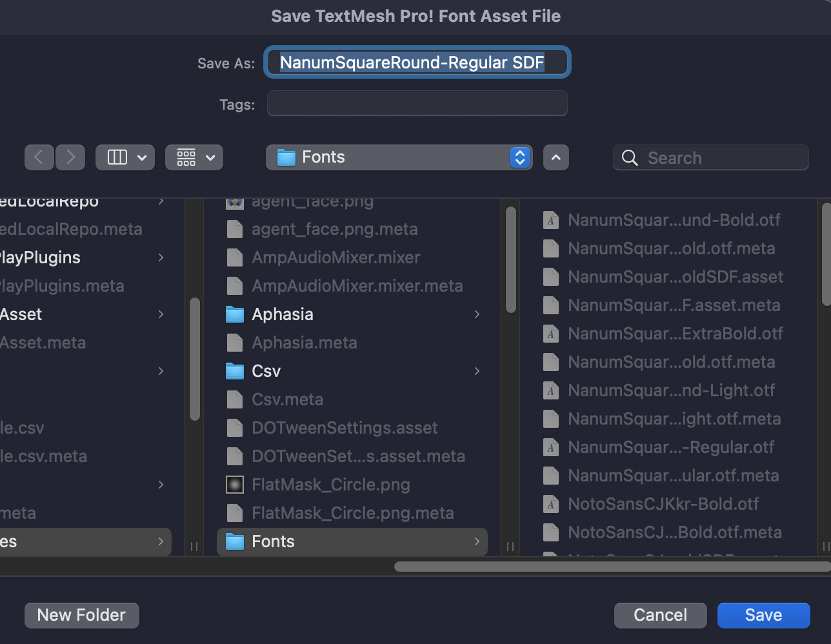Click font icon of NanumSquar...ExtraBold.otf

551,334
